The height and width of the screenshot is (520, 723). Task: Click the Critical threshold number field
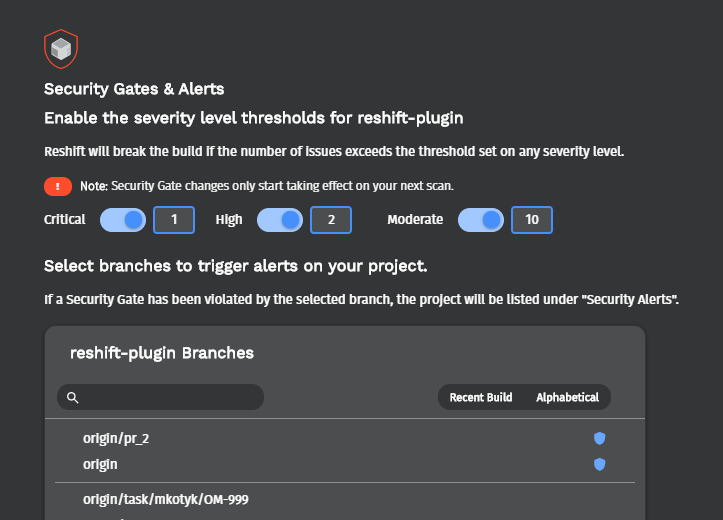point(174,220)
